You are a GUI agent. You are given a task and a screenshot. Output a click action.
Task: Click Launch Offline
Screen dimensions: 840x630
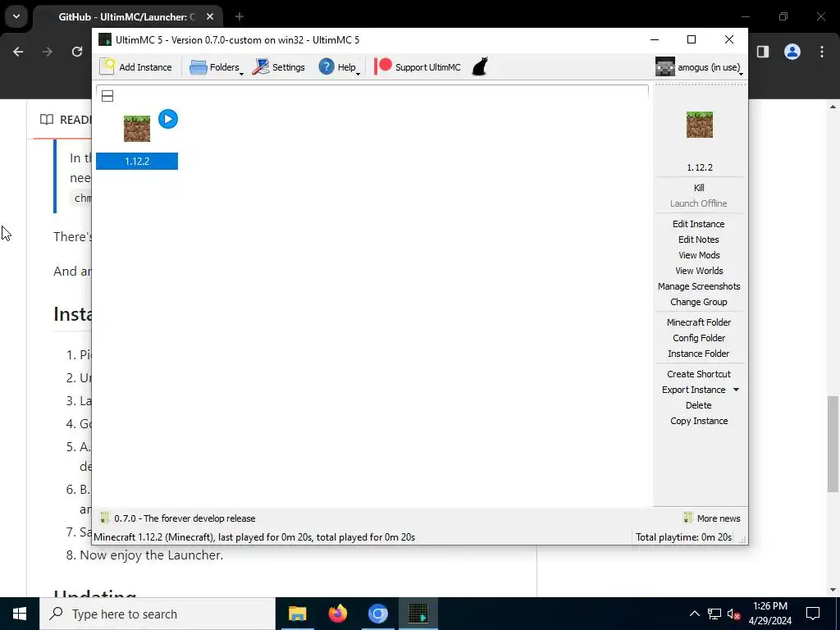(x=699, y=203)
